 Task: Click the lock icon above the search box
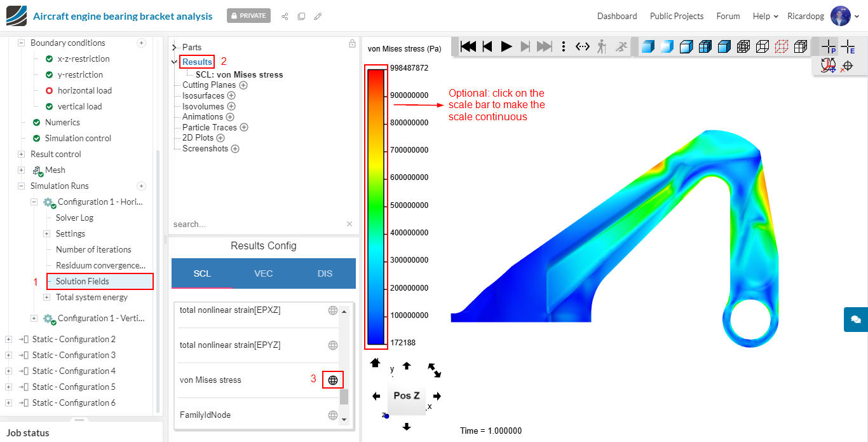352,44
